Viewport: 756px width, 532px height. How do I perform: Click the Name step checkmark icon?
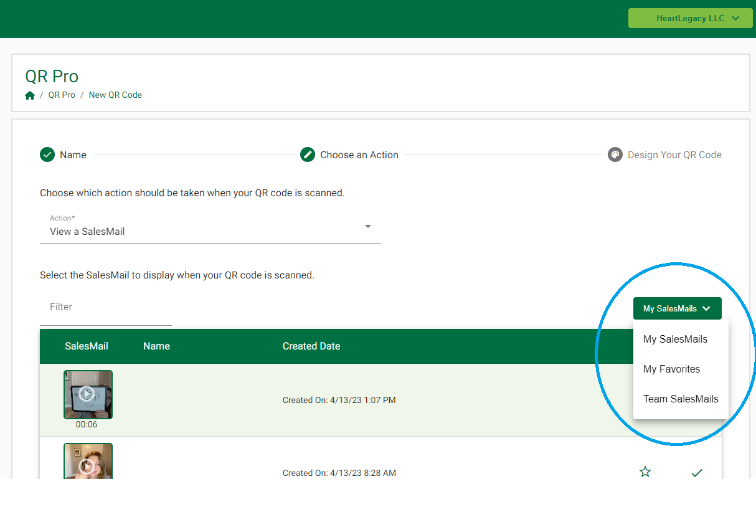pos(47,154)
